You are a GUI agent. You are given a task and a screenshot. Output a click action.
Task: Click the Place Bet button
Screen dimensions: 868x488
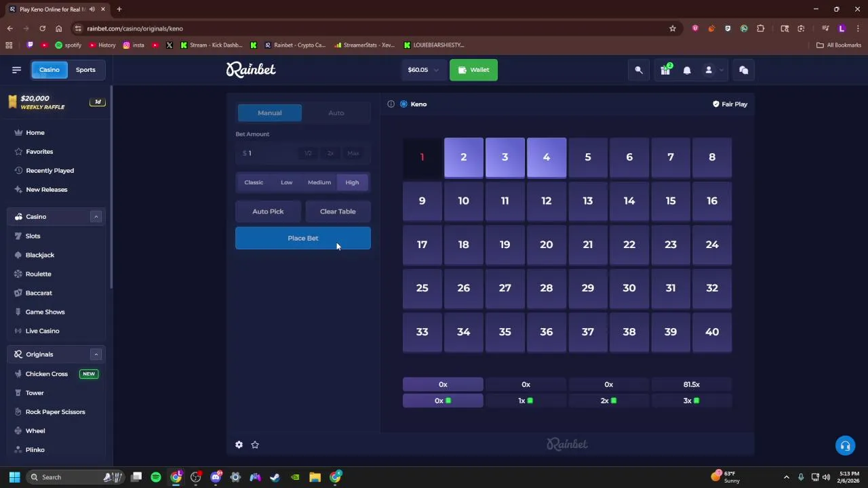[303, 238]
